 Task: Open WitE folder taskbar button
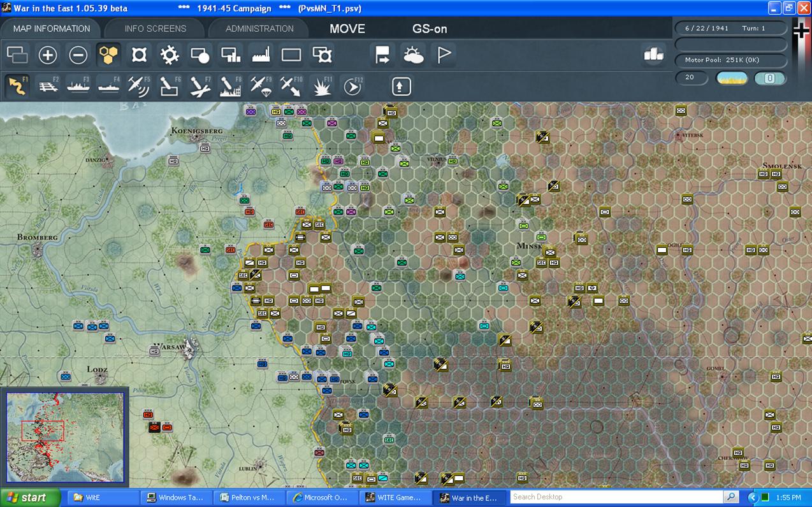coord(102,497)
